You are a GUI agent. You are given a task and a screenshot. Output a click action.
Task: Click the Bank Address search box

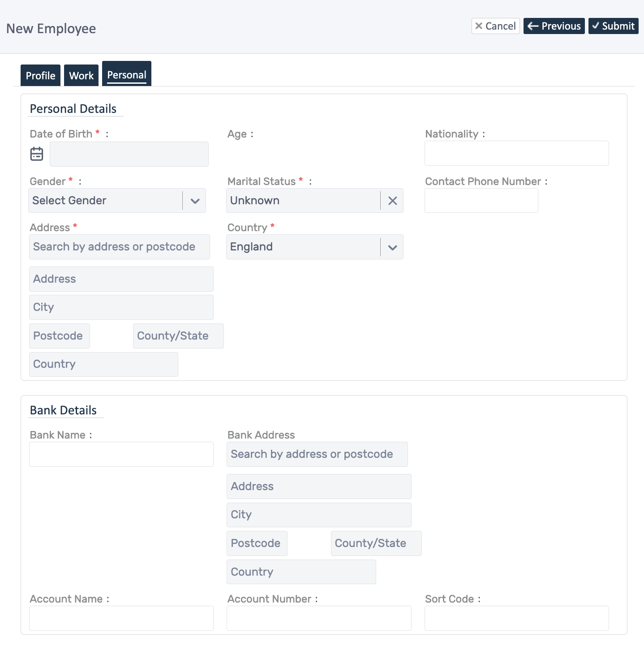tap(317, 454)
